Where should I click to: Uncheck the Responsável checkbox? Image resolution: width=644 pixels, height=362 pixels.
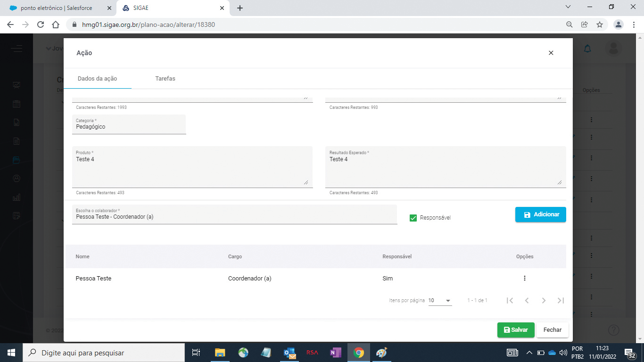pyautogui.click(x=413, y=218)
